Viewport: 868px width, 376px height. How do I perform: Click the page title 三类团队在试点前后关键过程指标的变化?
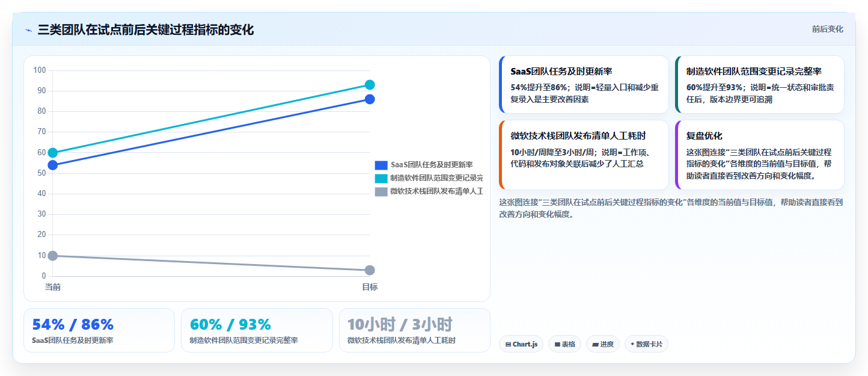[145, 29]
